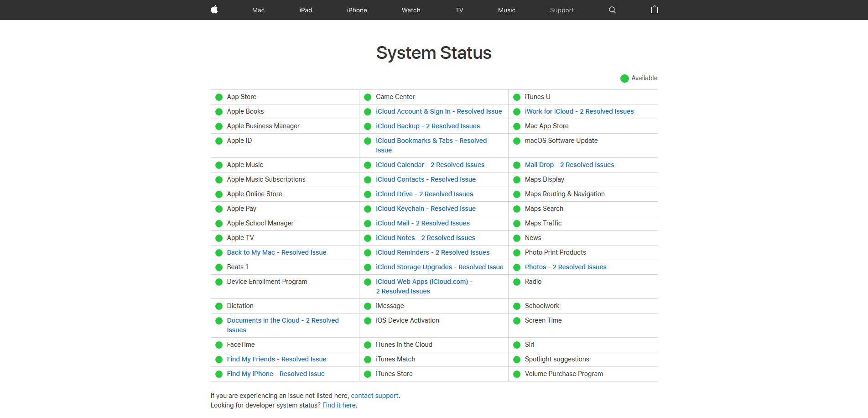The height and width of the screenshot is (418, 868).
Task: Open Find My iPhone resolved issue
Action: 275,374
